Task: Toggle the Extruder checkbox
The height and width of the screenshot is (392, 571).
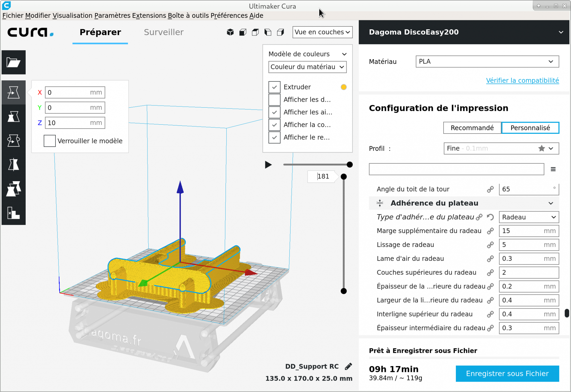Action: coord(274,87)
